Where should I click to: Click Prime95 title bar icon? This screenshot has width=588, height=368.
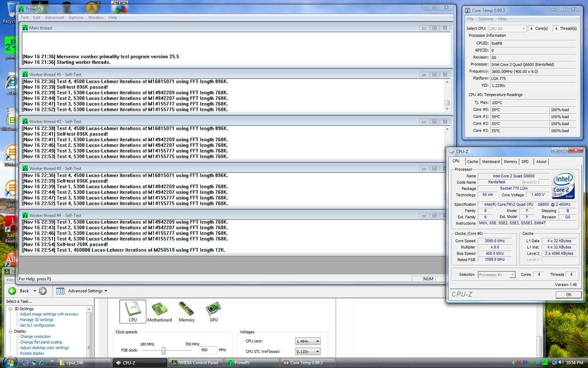20,9
